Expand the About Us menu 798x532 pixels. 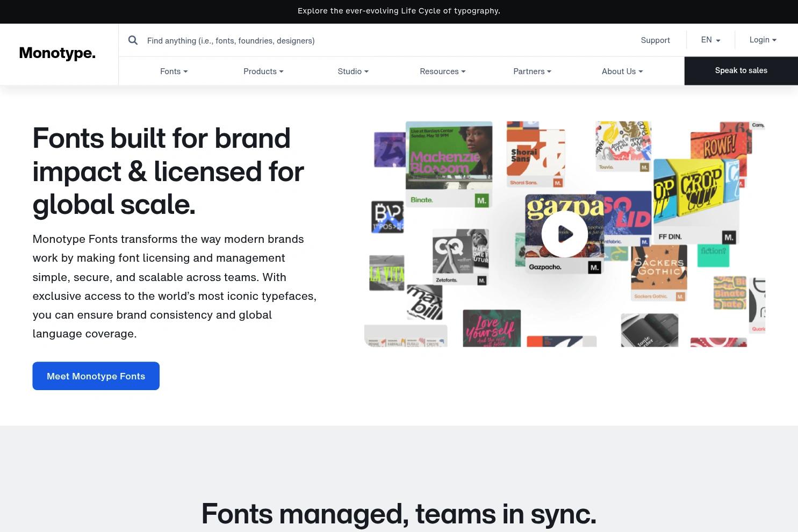(x=622, y=71)
